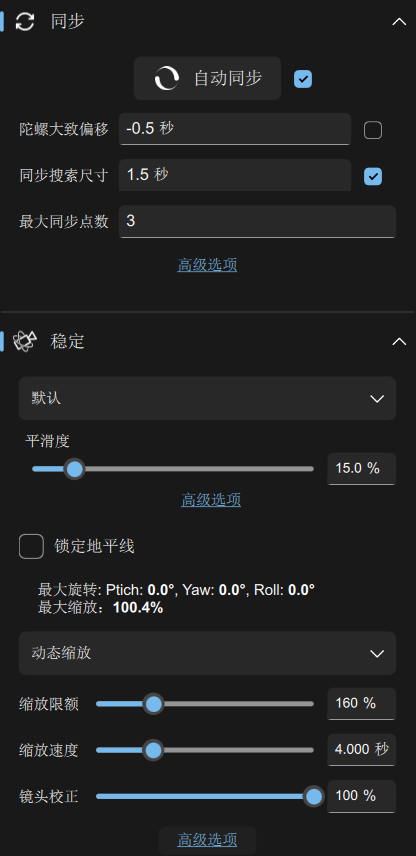Click the 镜头校正 slider handle

coord(313,796)
